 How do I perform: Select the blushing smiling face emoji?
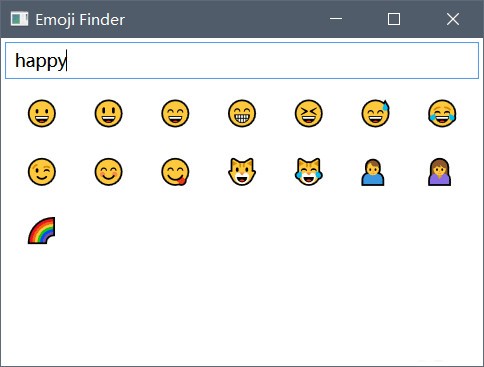point(109,172)
